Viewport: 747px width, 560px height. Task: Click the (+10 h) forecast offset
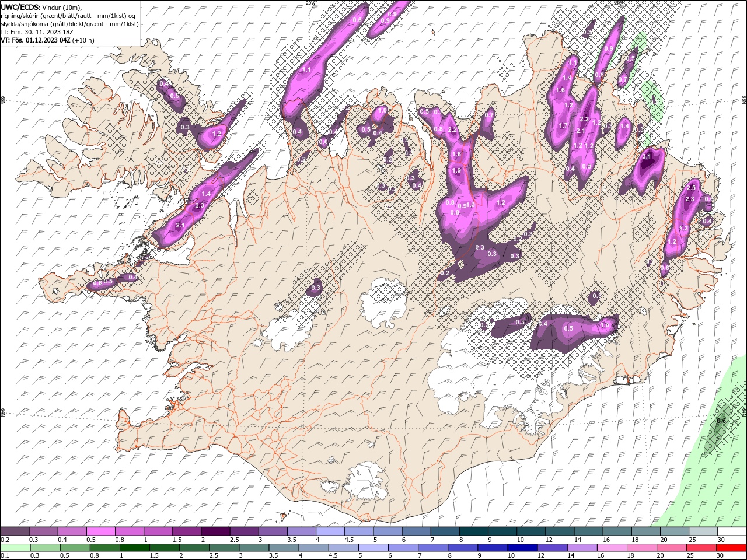point(83,40)
